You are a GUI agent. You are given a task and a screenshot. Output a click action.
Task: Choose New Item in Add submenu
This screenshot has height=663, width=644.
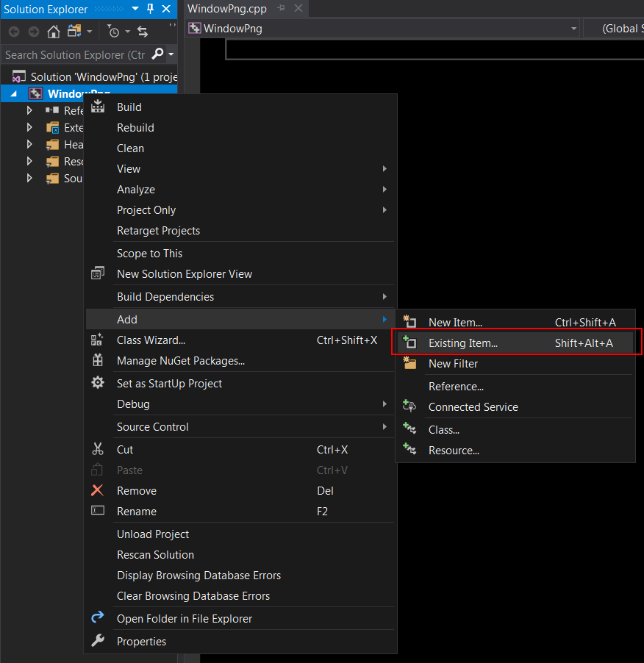[515, 322]
